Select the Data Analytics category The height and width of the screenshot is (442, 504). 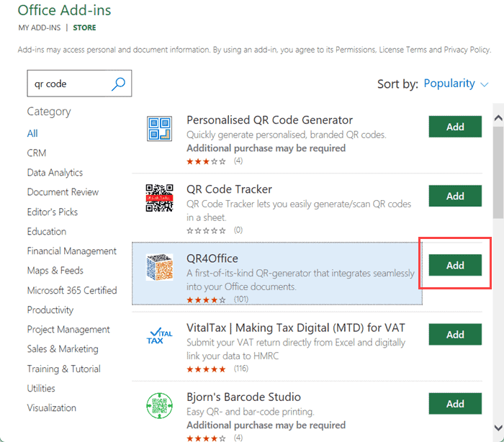pos(55,173)
